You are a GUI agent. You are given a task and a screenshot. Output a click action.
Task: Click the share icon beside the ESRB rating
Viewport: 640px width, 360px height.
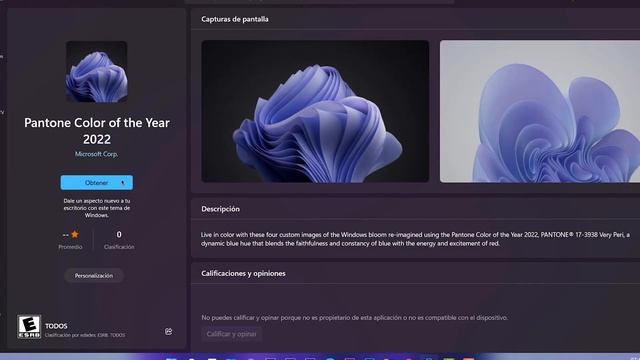[x=169, y=331]
